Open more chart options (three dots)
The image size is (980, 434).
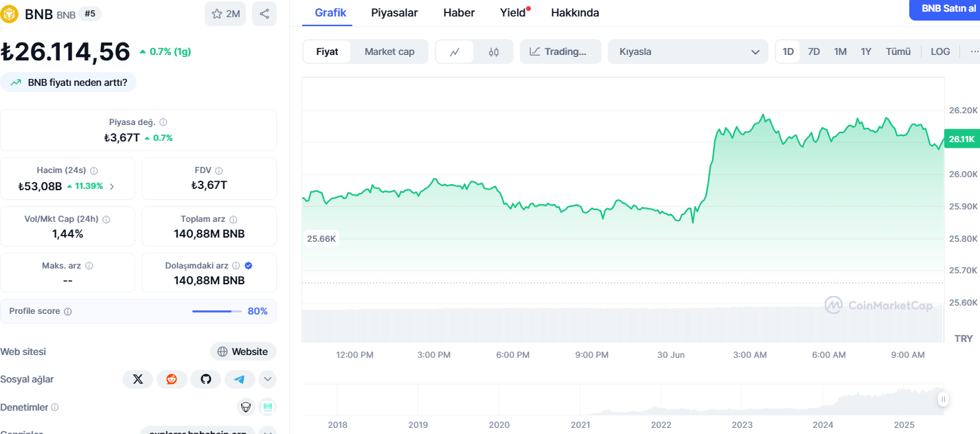click(x=975, y=52)
